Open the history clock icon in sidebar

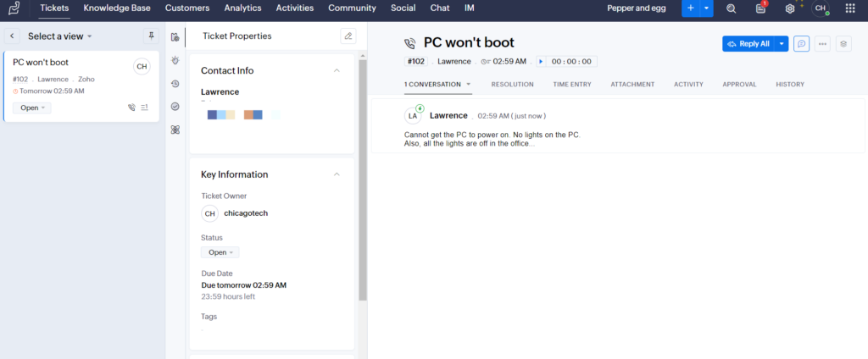pos(175,84)
